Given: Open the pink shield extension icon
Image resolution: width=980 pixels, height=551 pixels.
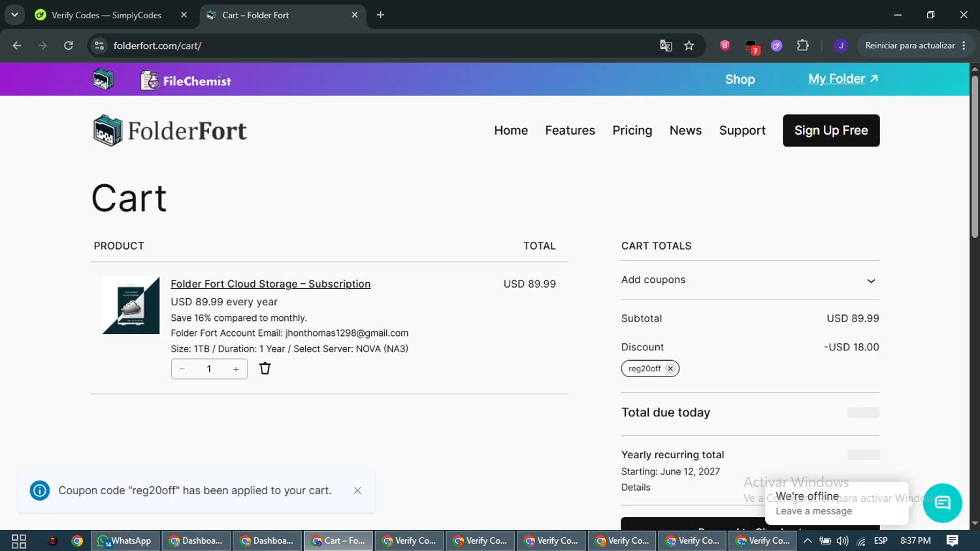Looking at the screenshot, I should pyautogui.click(x=725, y=46).
